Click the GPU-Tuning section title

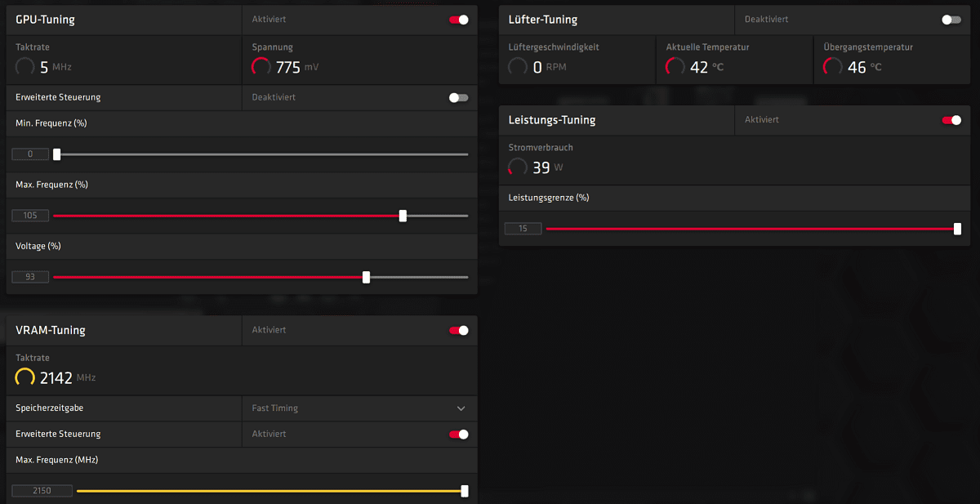point(45,20)
